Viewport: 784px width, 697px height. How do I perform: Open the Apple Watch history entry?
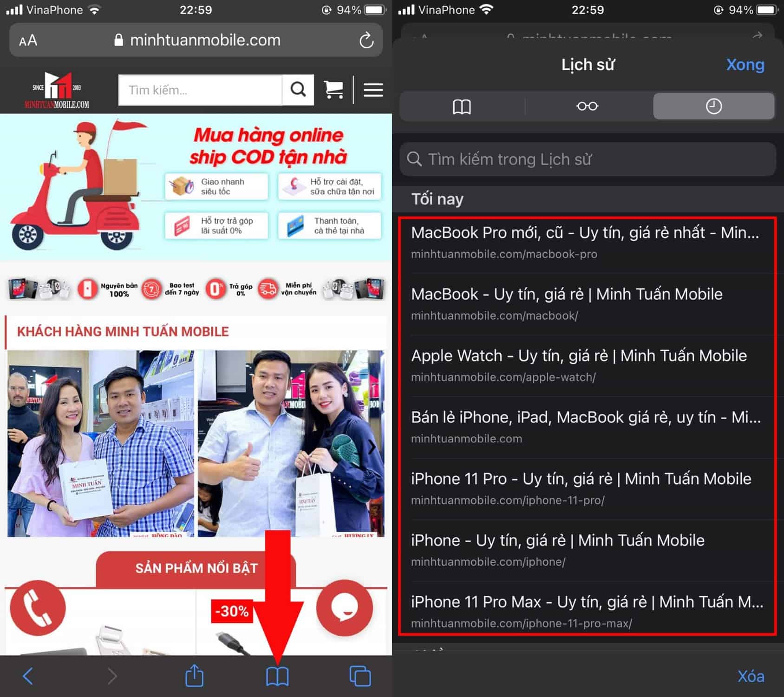click(x=588, y=365)
